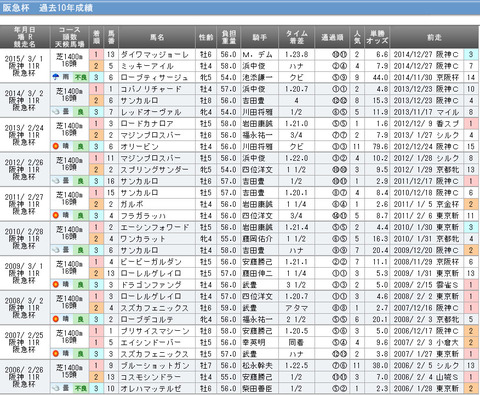Click the rain umbrella icon in 2015 row
Image resolution: width=480 pixels, height=395 pixels.
point(56,77)
